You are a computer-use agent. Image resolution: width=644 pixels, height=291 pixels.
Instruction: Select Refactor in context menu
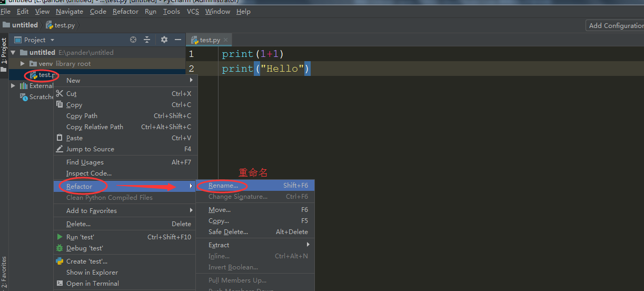pyautogui.click(x=125, y=186)
